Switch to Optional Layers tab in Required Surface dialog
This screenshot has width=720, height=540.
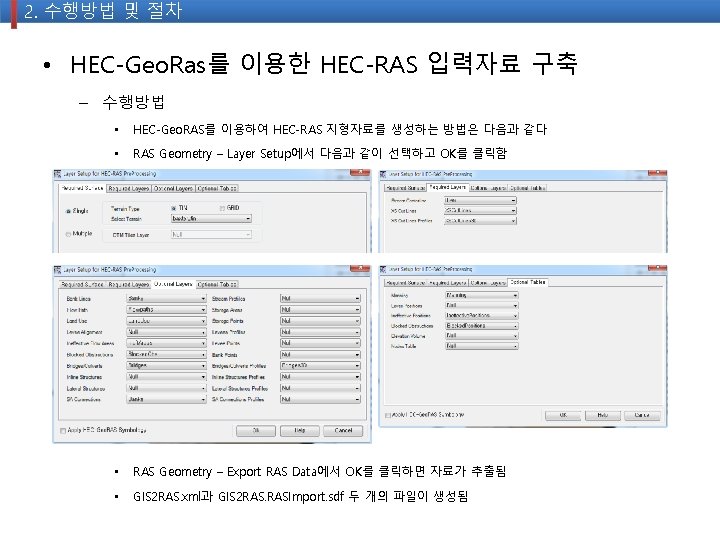(x=173, y=188)
